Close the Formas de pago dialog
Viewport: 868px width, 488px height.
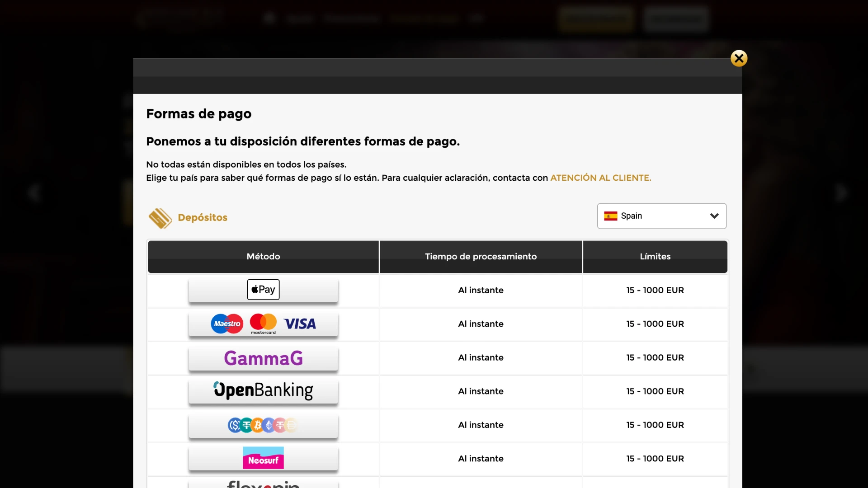pos(739,58)
